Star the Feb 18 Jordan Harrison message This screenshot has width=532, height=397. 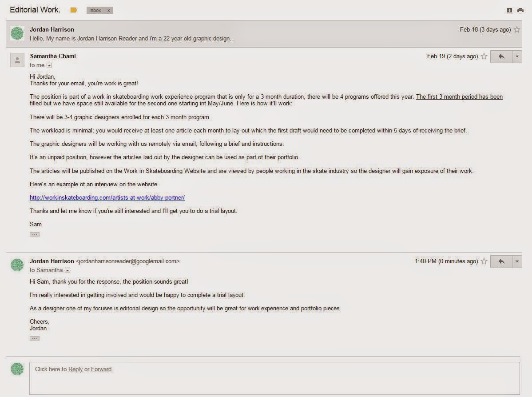(x=517, y=29)
